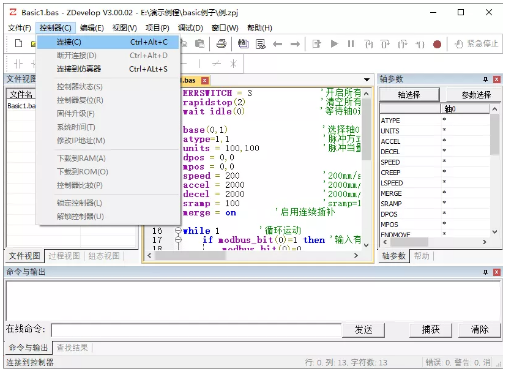This screenshot has height=373, width=511.
Task: Switch to the 组态视图 tab
Action: point(104,256)
